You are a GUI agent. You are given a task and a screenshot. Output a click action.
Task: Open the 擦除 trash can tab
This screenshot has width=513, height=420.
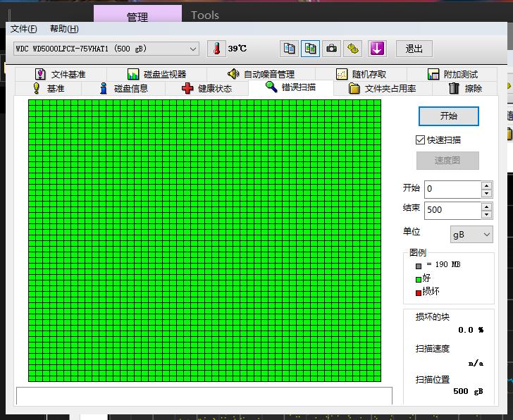coord(465,88)
